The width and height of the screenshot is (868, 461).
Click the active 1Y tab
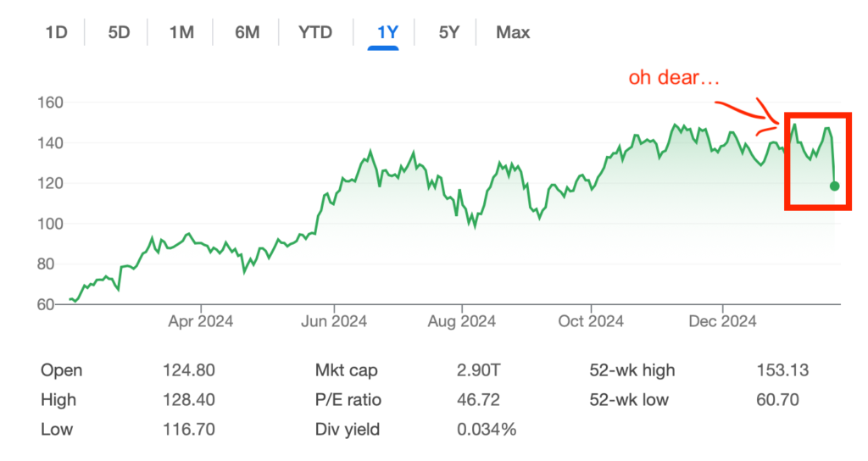click(387, 33)
